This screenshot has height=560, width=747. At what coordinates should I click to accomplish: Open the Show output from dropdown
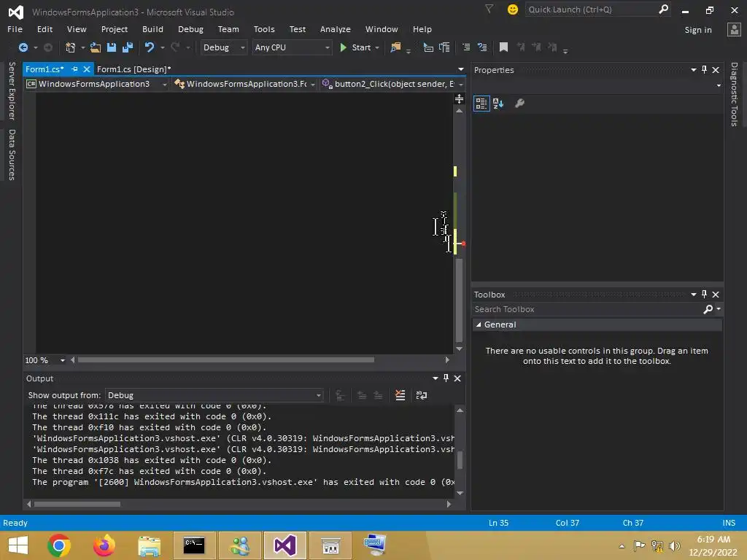pyautogui.click(x=214, y=395)
